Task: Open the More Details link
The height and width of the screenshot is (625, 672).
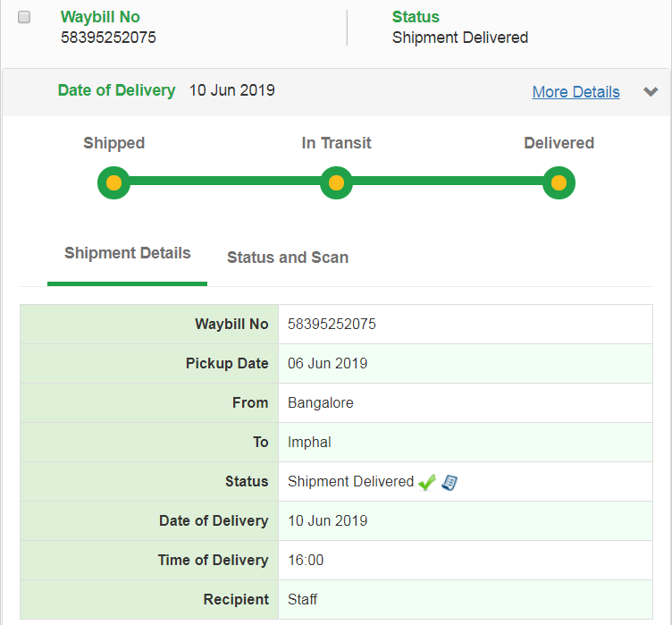Action: pyautogui.click(x=575, y=91)
